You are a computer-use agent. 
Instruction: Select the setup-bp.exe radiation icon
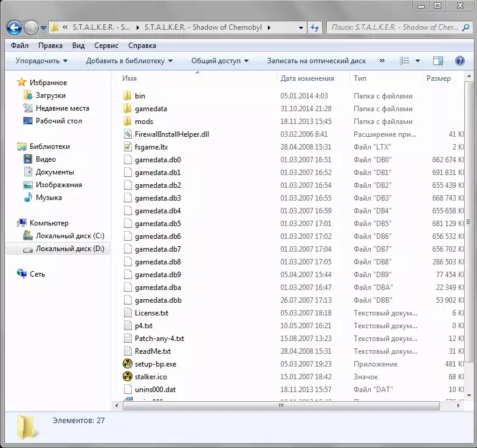[128, 364]
